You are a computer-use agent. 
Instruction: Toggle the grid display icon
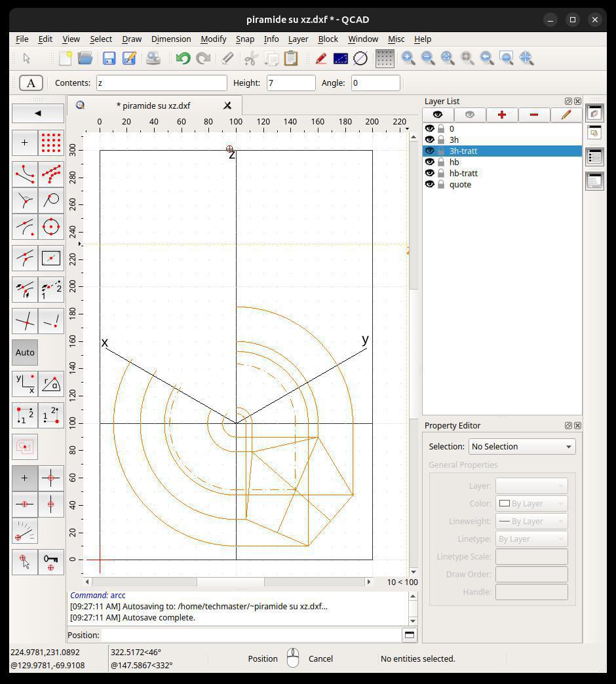point(385,58)
